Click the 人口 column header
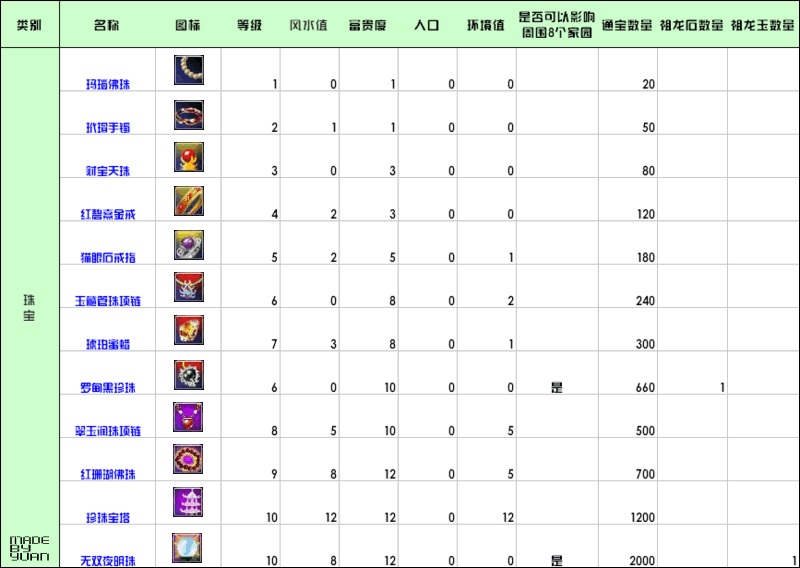 pos(427,25)
